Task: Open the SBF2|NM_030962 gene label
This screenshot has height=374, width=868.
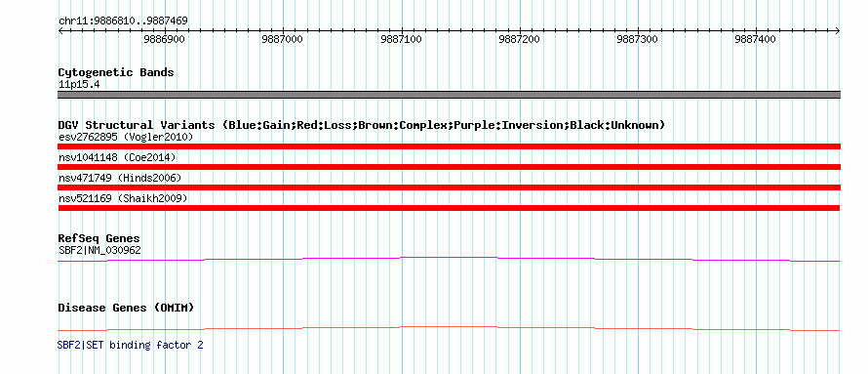Action: (99, 250)
